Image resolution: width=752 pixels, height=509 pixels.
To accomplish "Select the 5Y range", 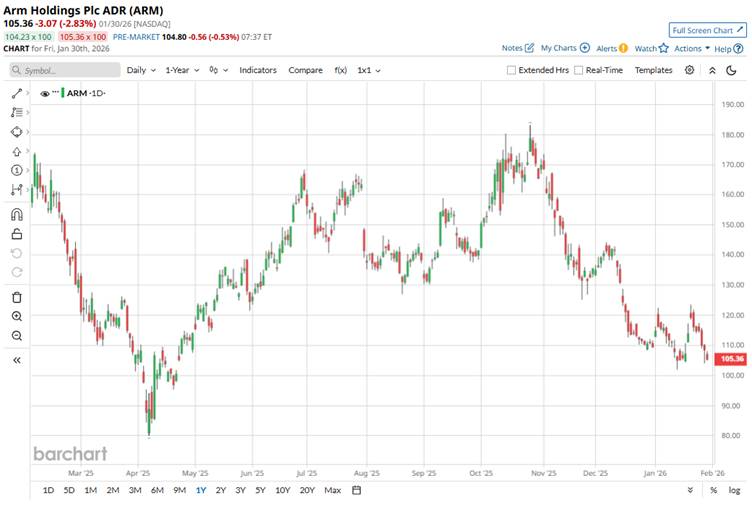I will click(260, 490).
